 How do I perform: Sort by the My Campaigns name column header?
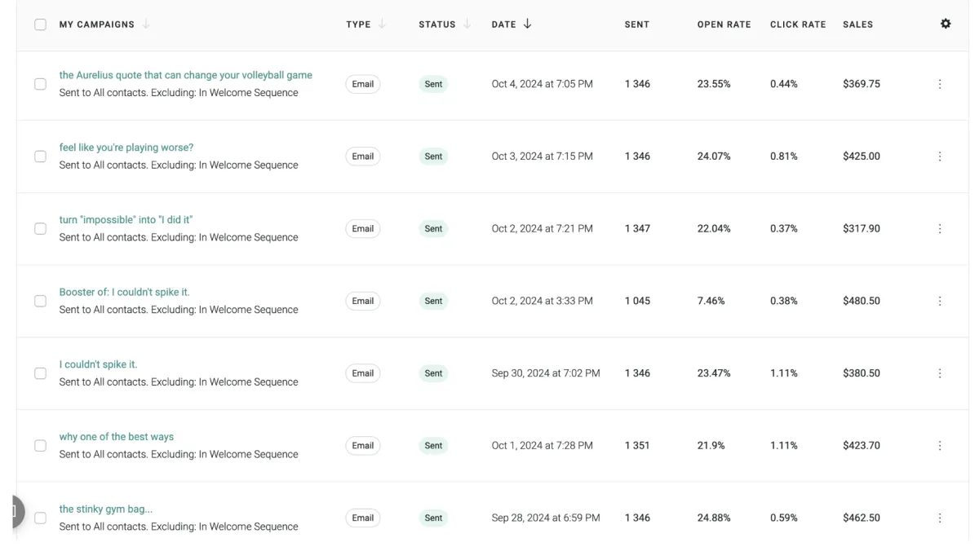(x=97, y=24)
